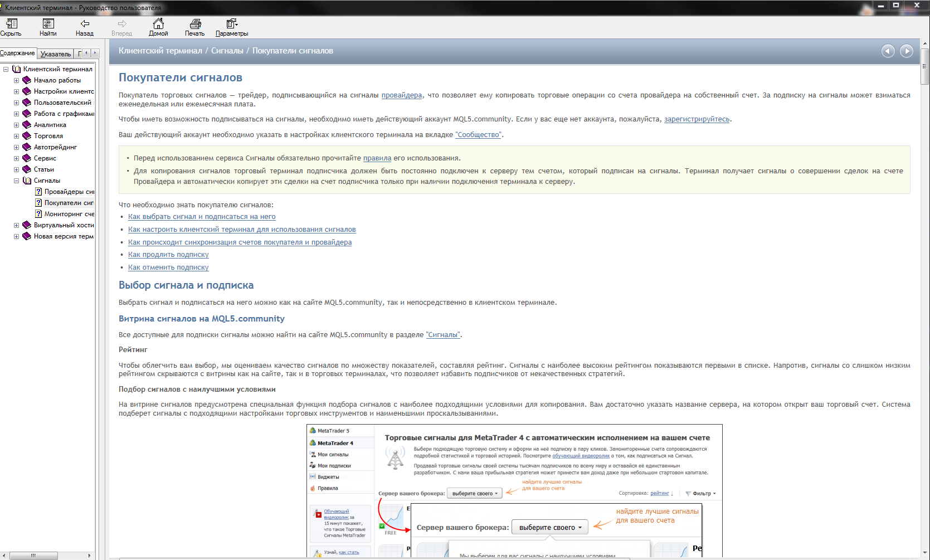
Task: Open link Как отменить подписку
Action: pyautogui.click(x=168, y=267)
